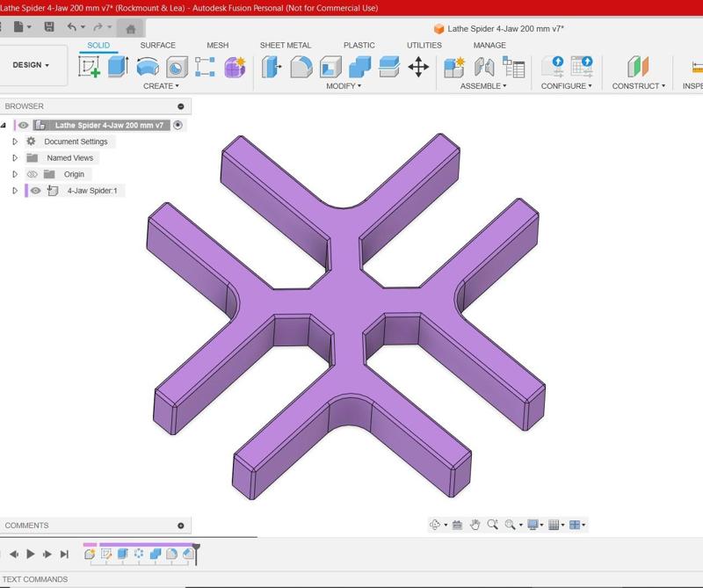Open the DESIGN workspace dropdown
The height and width of the screenshot is (588, 703).
31,65
